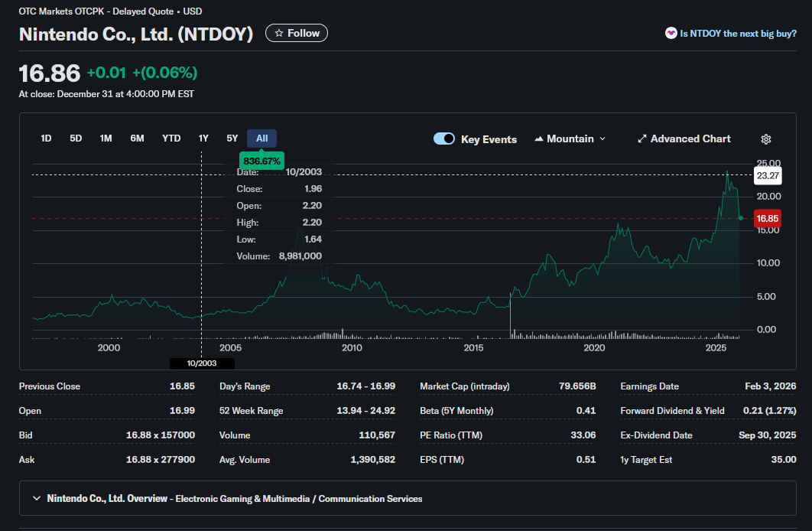Select the 5D time range

(76, 138)
